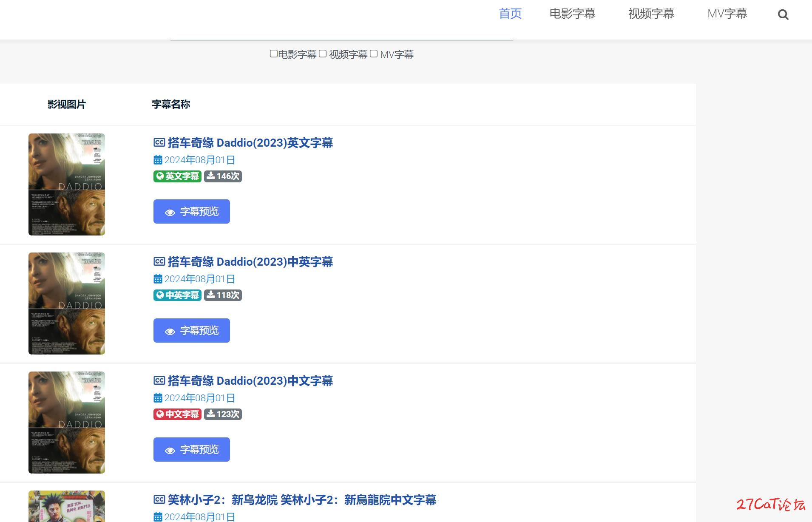Open 笑林小子2：新乌龙院 中文字幕 title link
This screenshot has height=522, width=812.
302,500
